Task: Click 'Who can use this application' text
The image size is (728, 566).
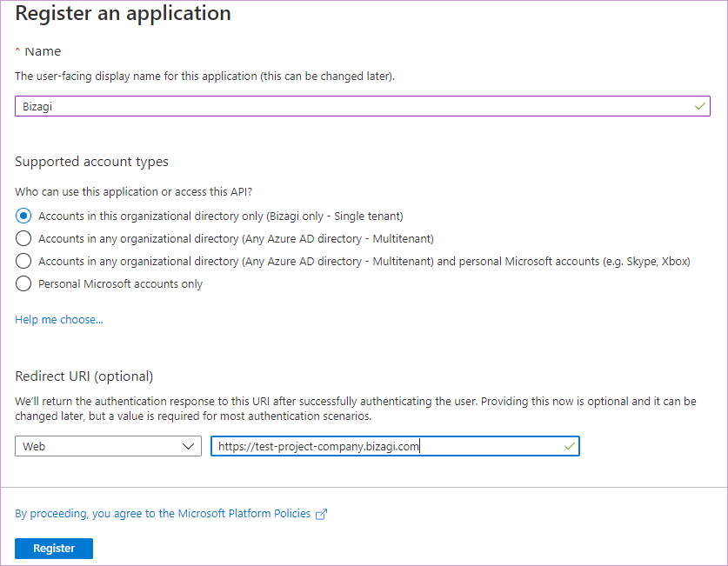Action: point(133,191)
